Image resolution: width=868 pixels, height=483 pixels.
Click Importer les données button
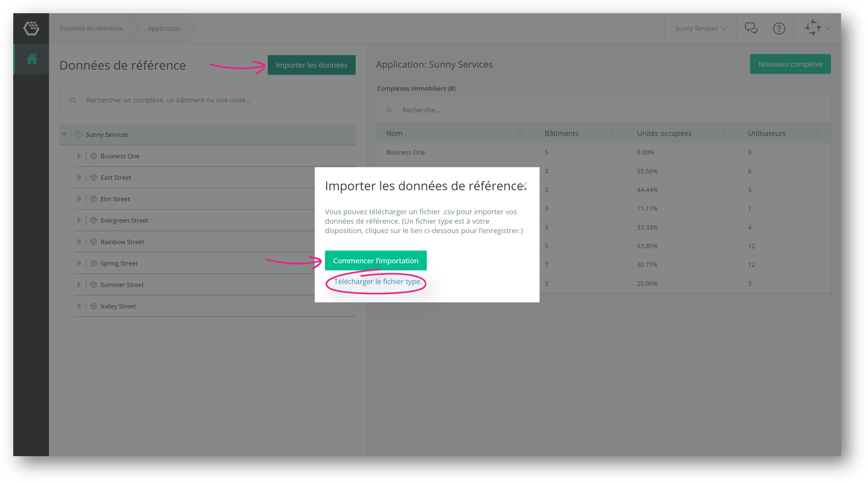(x=311, y=65)
